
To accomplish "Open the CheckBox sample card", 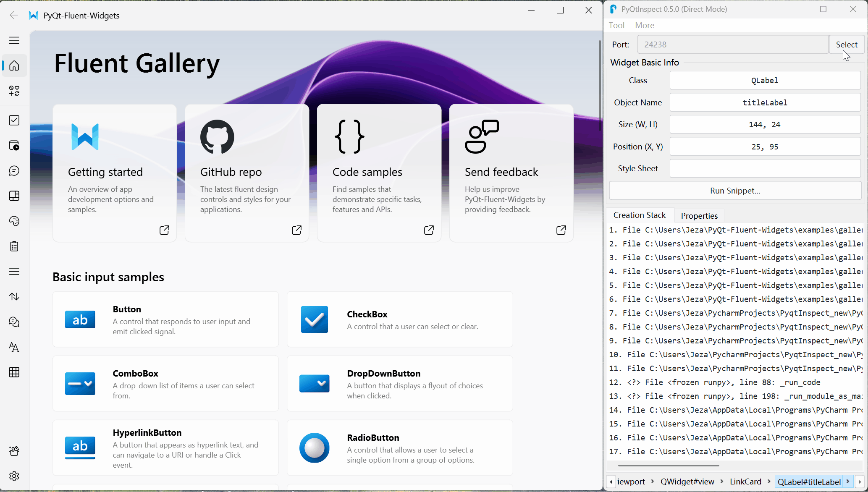I will [x=399, y=319].
